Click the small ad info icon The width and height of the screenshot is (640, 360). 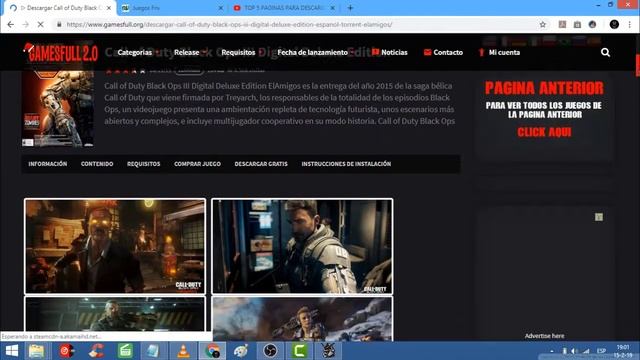(x=599, y=217)
